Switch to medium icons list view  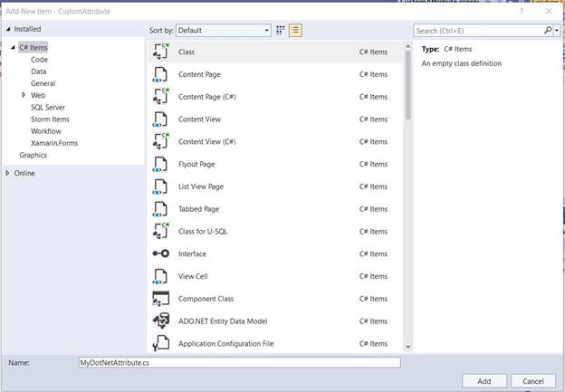tap(295, 30)
